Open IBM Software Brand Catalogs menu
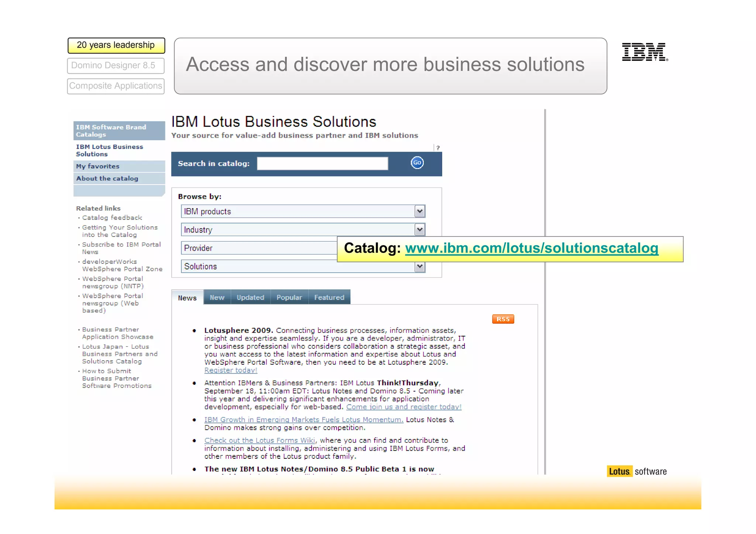756x534 pixels. coord(119,131)
